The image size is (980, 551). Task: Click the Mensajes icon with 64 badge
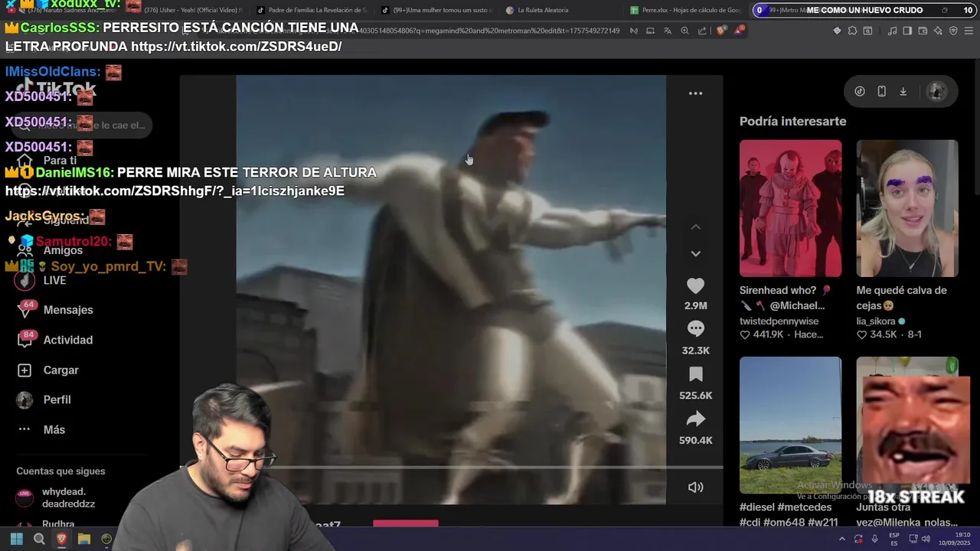click(24, 310)
